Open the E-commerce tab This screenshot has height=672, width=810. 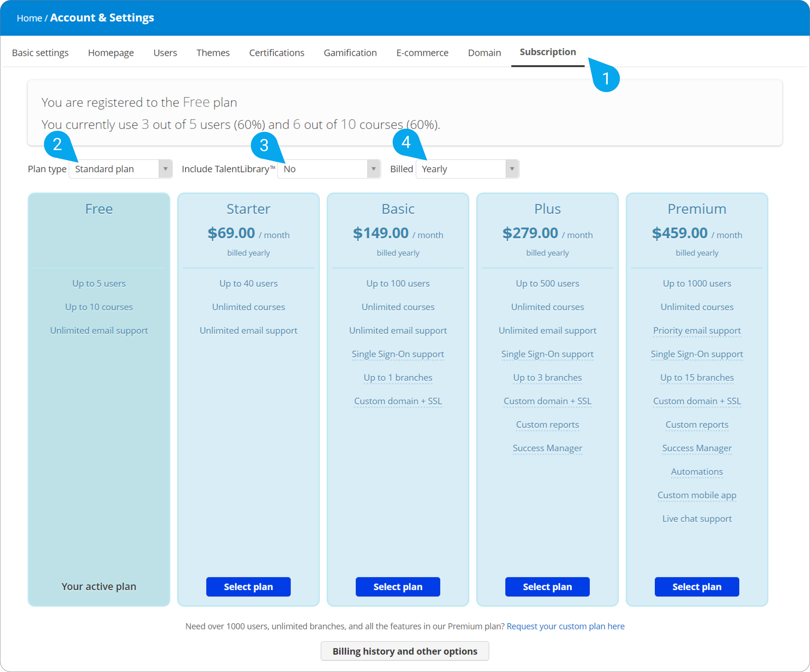(x=422, y=52)
